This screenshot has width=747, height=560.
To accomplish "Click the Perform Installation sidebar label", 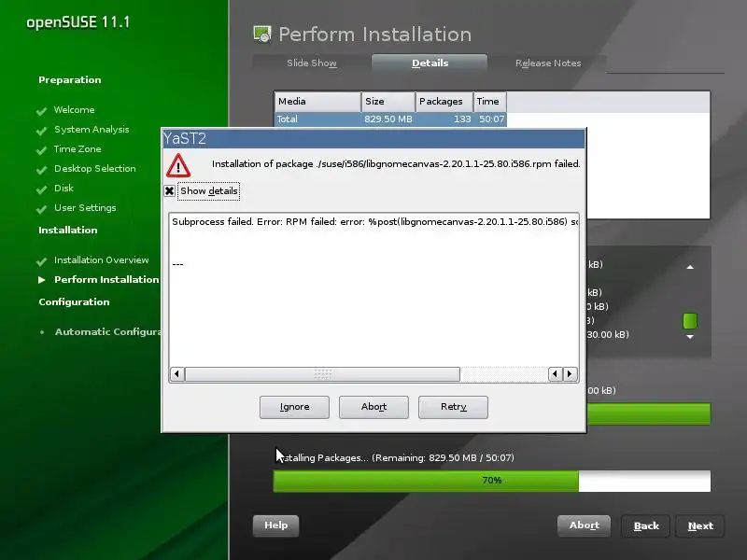I will [106, 279].
